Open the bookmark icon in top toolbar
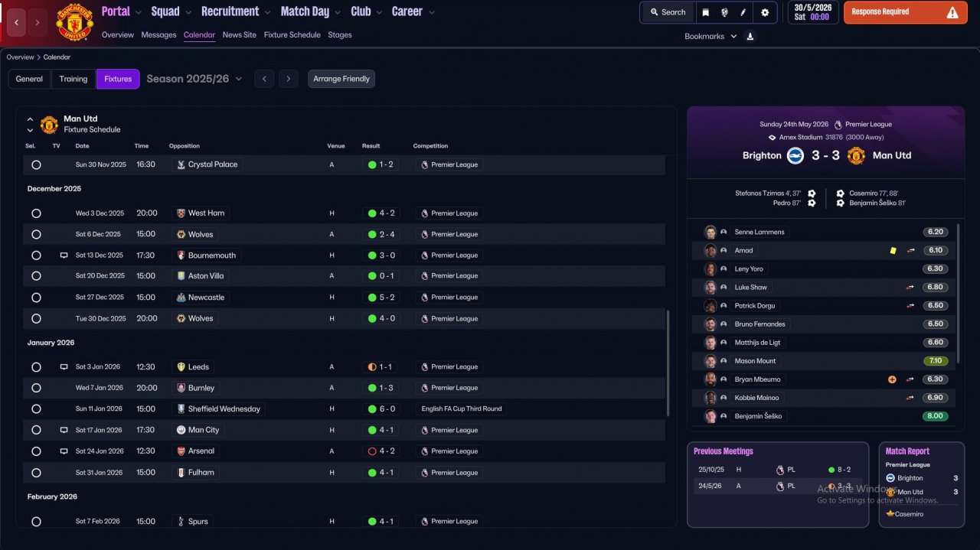The image size is (980, 550). point(706,12)
